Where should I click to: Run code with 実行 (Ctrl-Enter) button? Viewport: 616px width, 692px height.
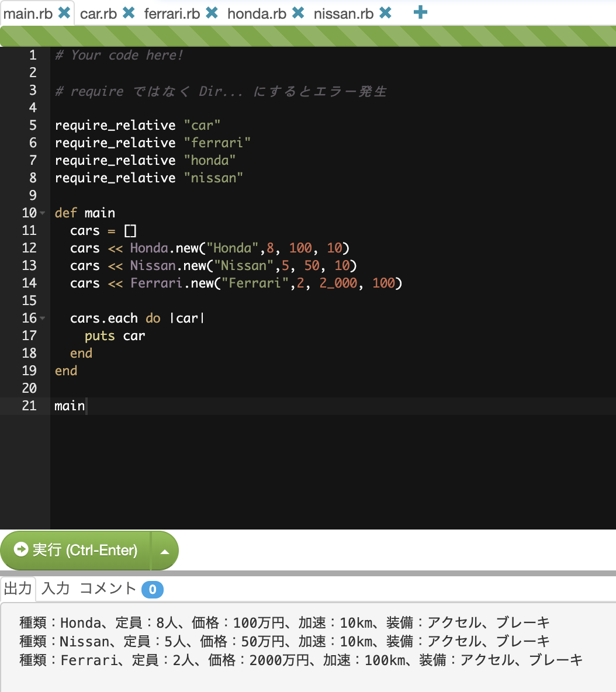pyautogui.click(x=75, y=551)
